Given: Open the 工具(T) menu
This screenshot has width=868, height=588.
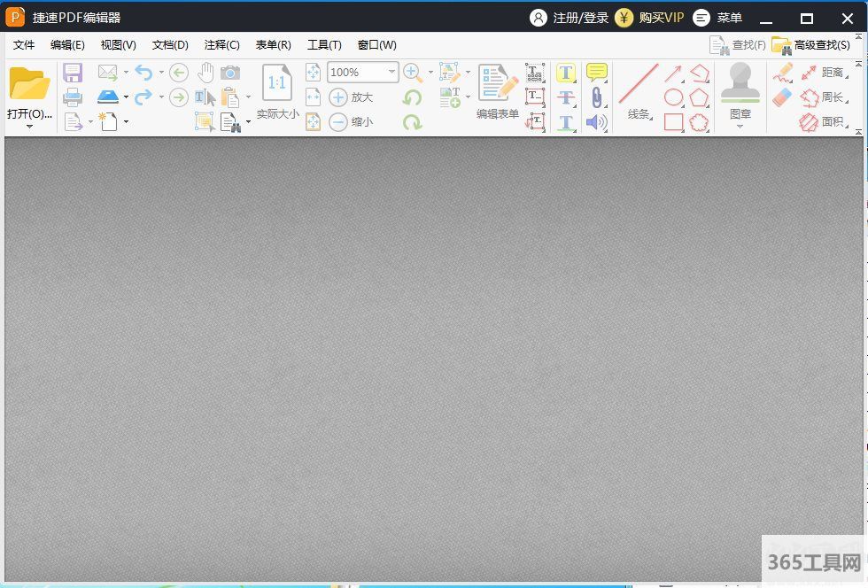Looking at the screenshot, I should (x=324, y=45).
